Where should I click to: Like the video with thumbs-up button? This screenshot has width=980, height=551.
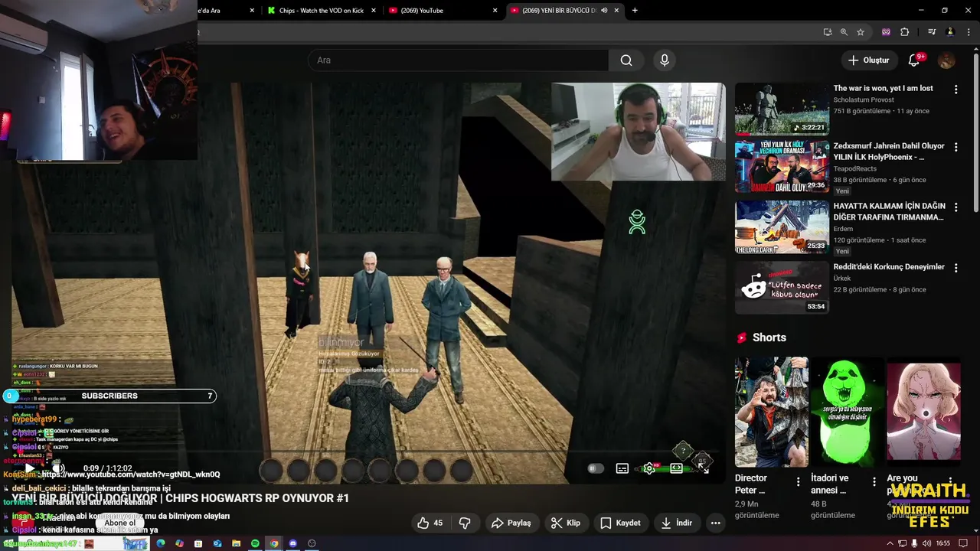430,523
